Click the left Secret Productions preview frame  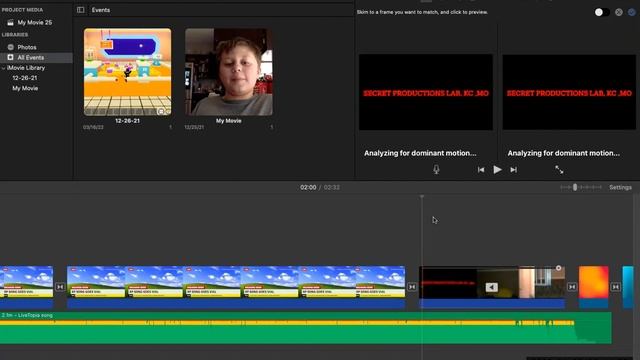point(426,92)
